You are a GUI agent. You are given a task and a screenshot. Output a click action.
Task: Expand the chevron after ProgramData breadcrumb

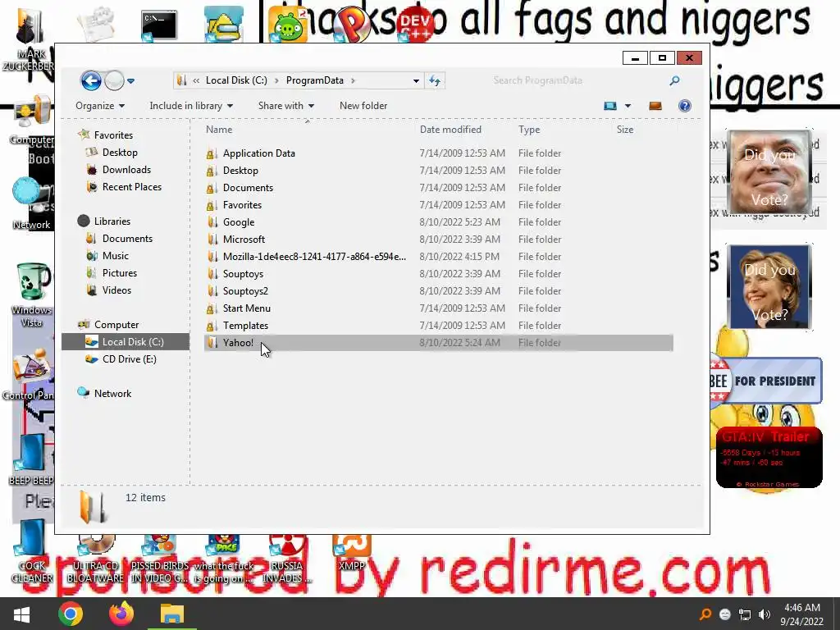coord(353,80)
